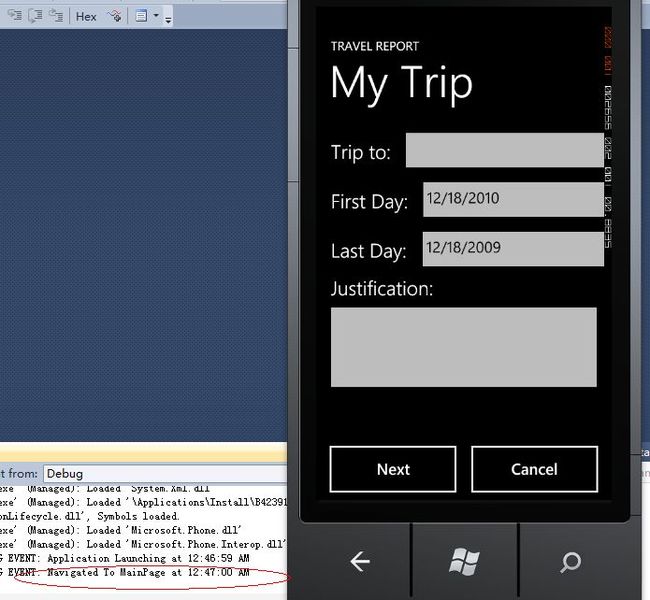Tap the Next button
Viewport: 650px width, 600px height.
point(393,469)
